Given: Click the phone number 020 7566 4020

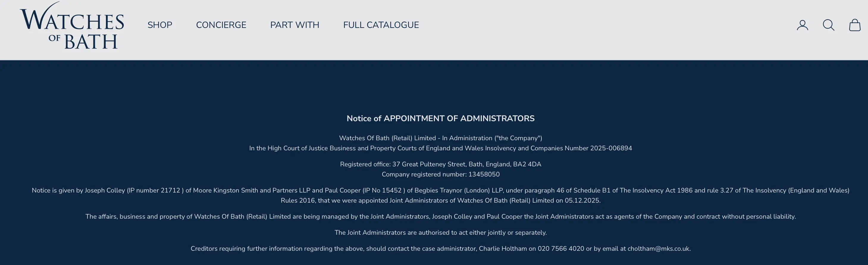Looking at the screenshot, I should point(561,249).
